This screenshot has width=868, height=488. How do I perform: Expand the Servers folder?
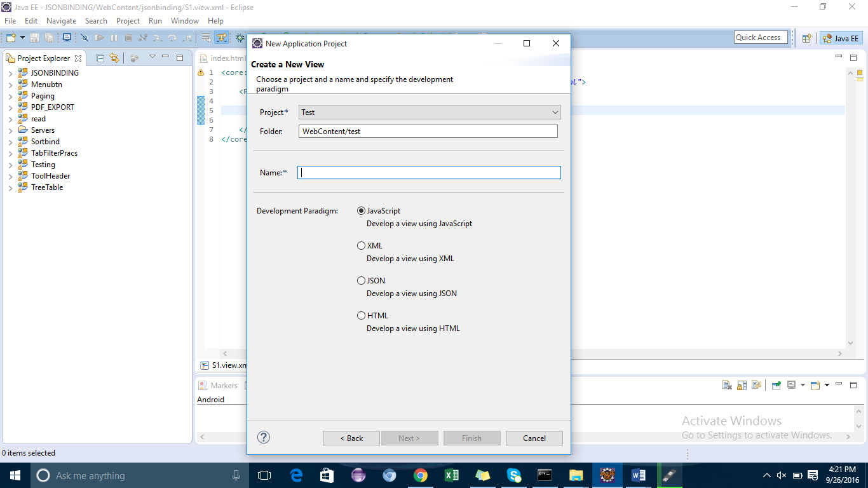click(10, 130)
